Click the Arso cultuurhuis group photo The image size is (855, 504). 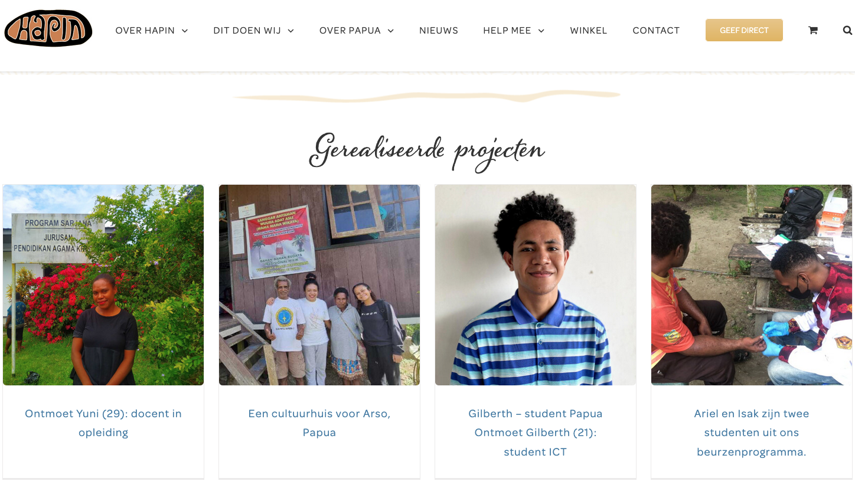[319, 285]
